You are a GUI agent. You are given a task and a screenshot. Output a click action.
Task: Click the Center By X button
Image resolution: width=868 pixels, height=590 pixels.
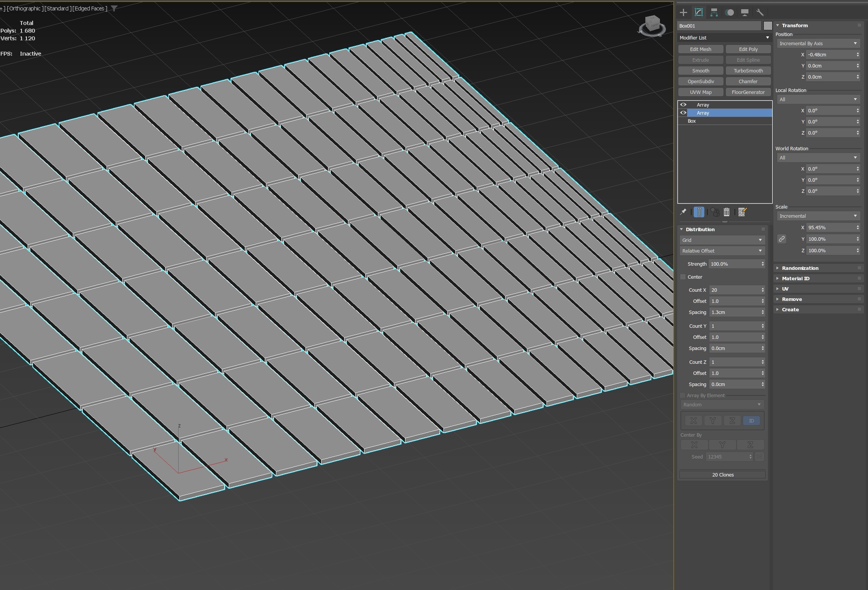point(694,445)
